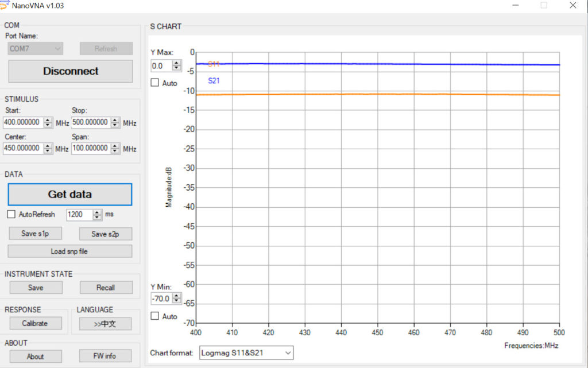Open the About dialog
This screenshot has width=588, height=368.
click(35, 357)
